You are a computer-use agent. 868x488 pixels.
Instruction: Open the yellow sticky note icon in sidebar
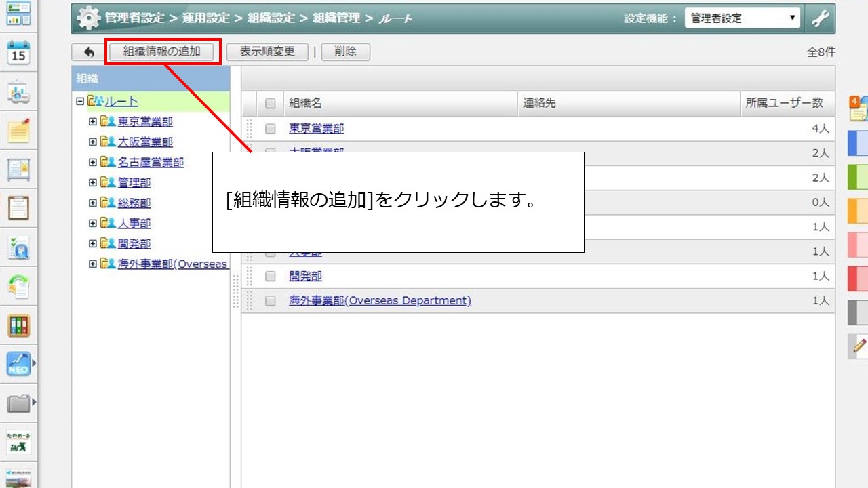click(18, 130)
